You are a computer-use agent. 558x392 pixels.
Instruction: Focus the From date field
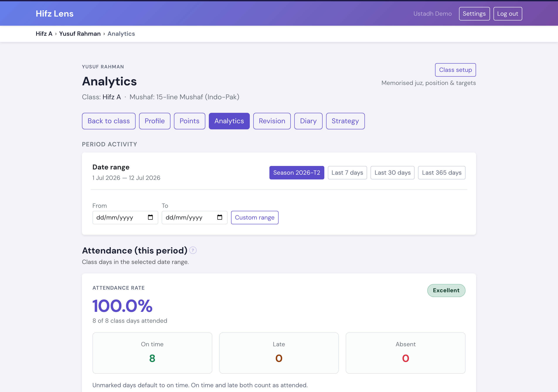pos(125,217)
